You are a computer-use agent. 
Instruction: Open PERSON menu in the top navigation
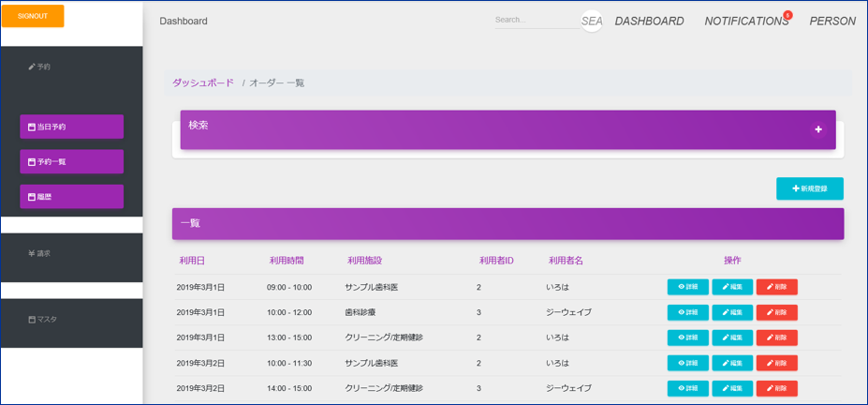point(832,22)
